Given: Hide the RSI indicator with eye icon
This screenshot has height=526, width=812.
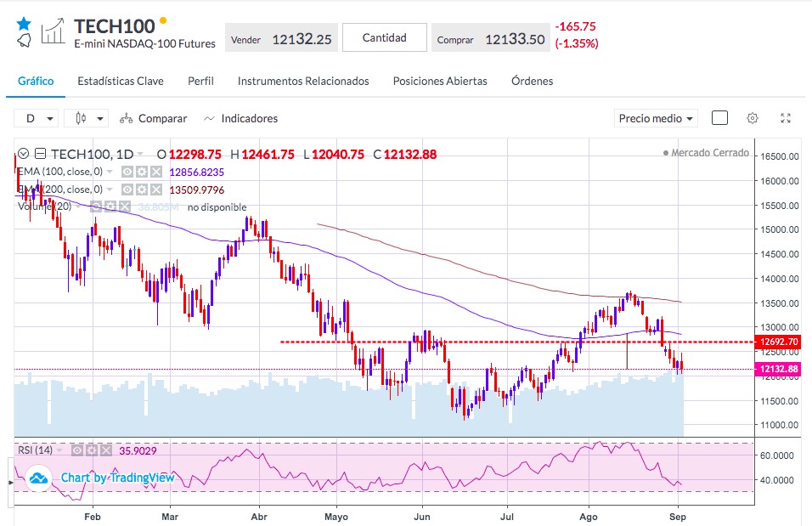Looking at the screenshot, I should (x=77, y=450).
